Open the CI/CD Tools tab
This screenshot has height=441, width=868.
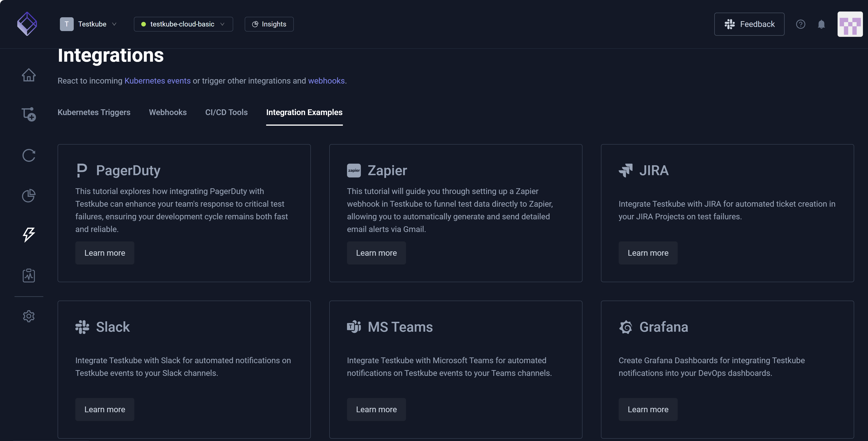coord(226,113)
